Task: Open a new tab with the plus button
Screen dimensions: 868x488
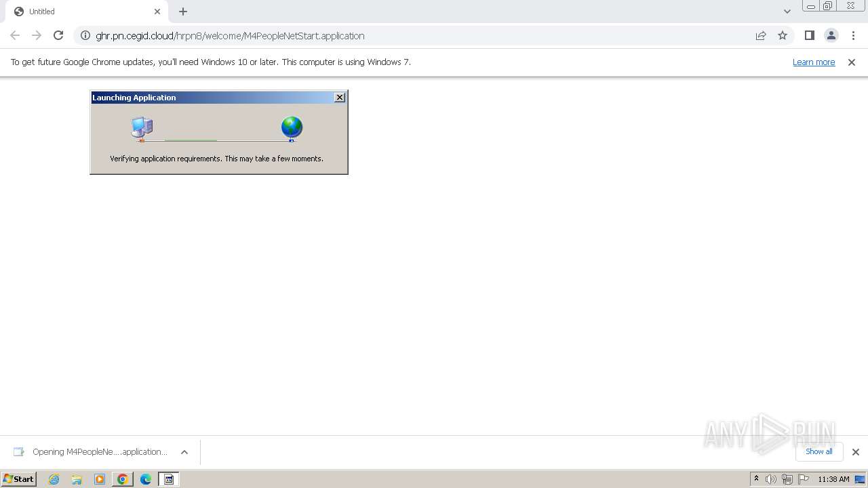Action: pos(183,12)
